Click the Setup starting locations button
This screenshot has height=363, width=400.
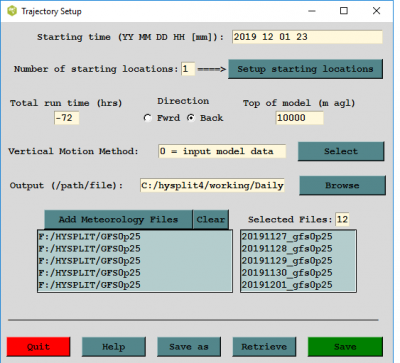tap(305, 69)
